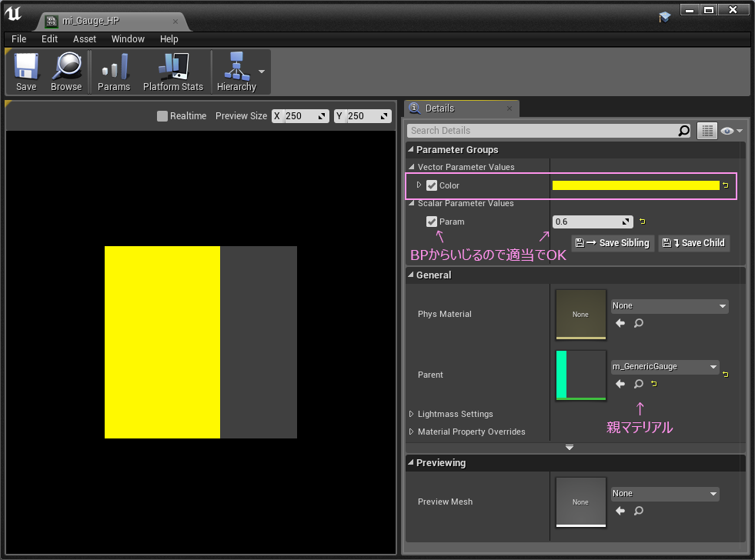Open Platform Stats from toolbar
755x560 pixels.
pos(173,72)
